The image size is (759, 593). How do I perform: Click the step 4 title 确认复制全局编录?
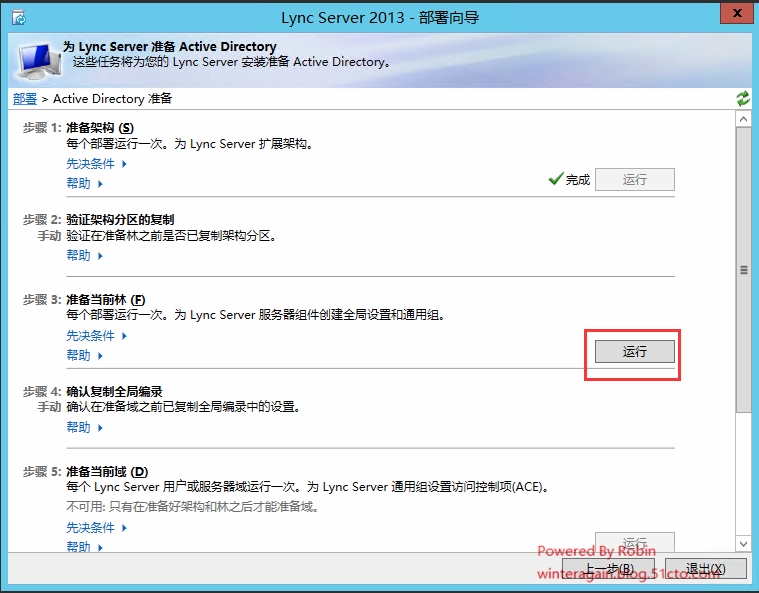pyautogui.click(x=114, y=391)
